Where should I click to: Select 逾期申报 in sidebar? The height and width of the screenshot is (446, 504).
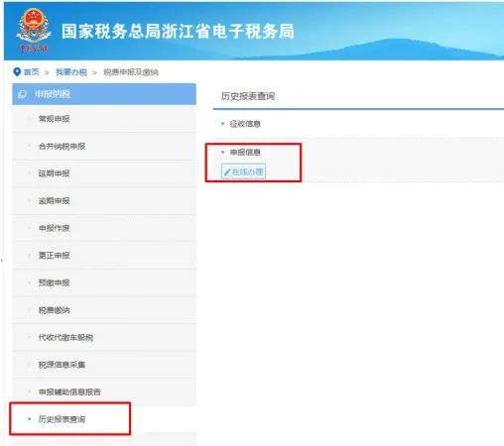click(x=104, y=201)
